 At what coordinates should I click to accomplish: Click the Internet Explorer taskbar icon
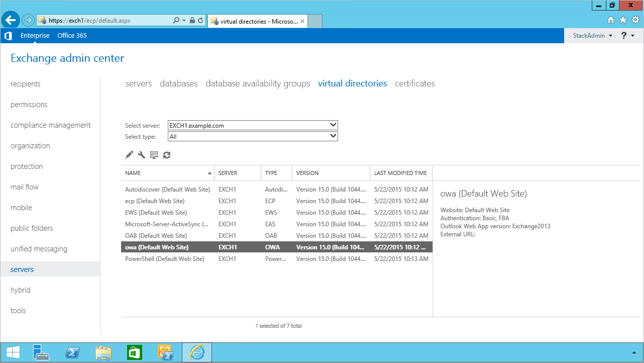click(197, 352)
